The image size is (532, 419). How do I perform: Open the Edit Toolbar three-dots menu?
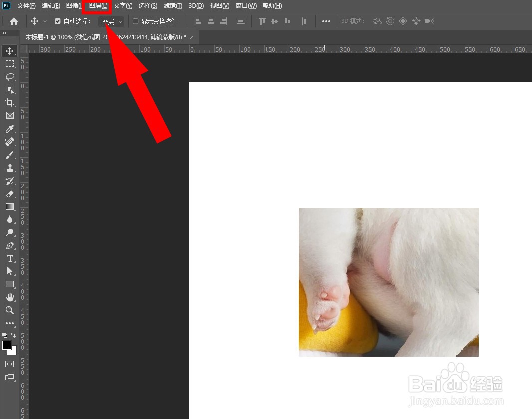[10, 323]
